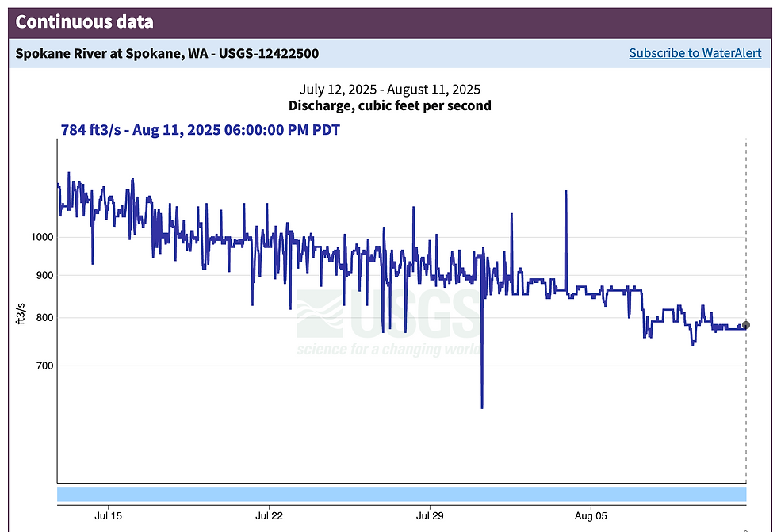The width and height of the screenshot is (777, 532).
Task: Click the Jul 22 x-axis label
Action: click(x=269, y=515)
